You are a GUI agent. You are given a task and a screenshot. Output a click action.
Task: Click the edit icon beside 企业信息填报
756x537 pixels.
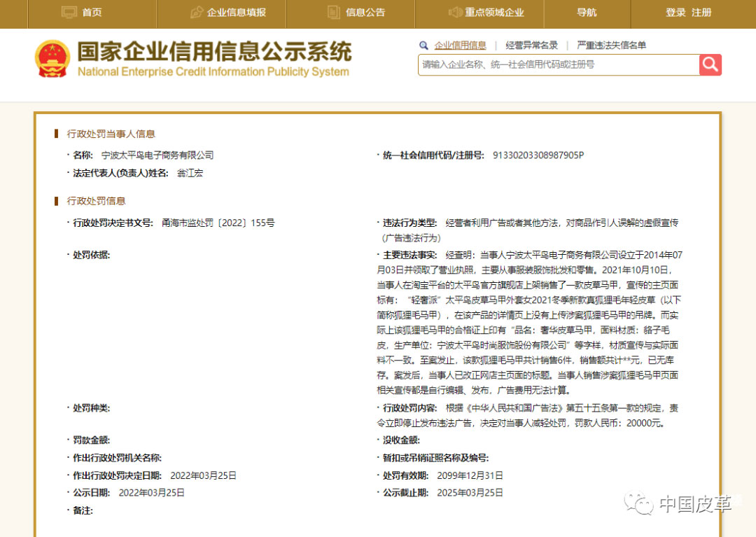197,13
